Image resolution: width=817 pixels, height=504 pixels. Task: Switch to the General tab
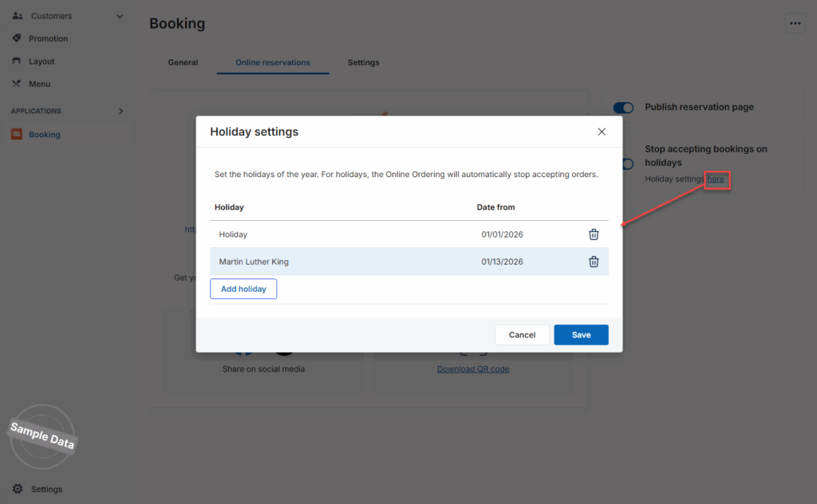point(183,62)
